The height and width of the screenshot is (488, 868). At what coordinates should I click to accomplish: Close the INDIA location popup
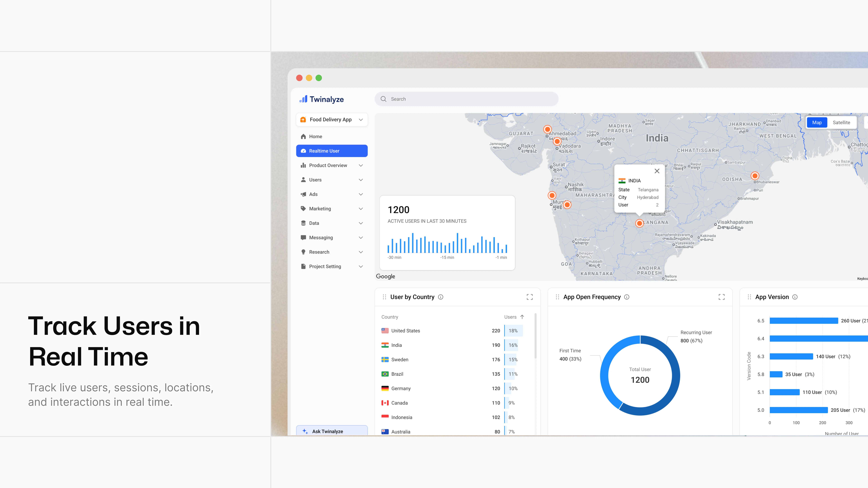click(657, 171)
